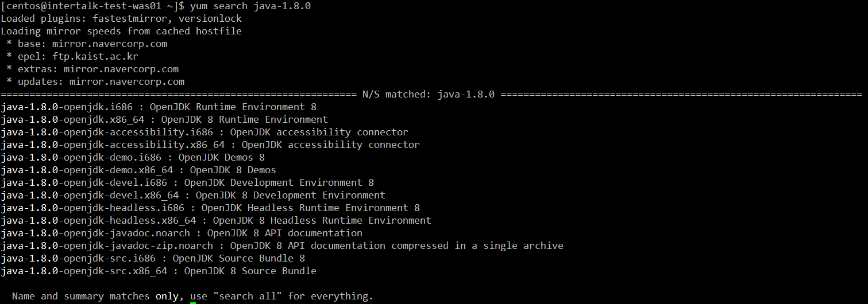Click the 'search all' hint text

(248, 297)
